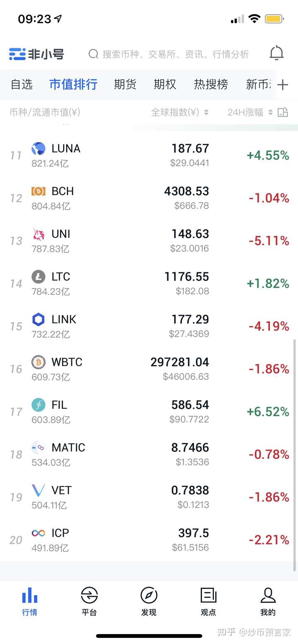298x644 pixels.
Task: Open the 发现 compass icon
Action: pos(149,596)
